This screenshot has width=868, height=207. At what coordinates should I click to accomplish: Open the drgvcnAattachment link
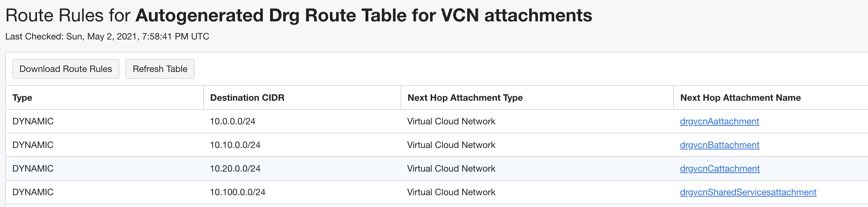[719, 121]
